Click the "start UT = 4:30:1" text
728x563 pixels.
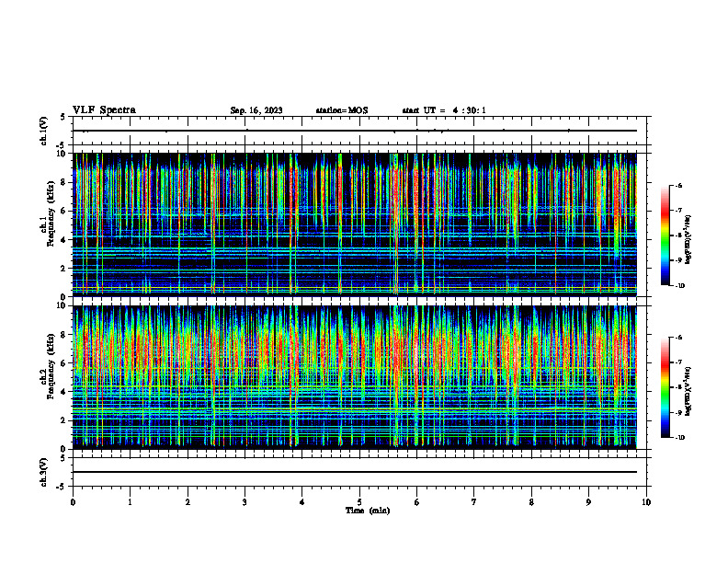point(444,110)
